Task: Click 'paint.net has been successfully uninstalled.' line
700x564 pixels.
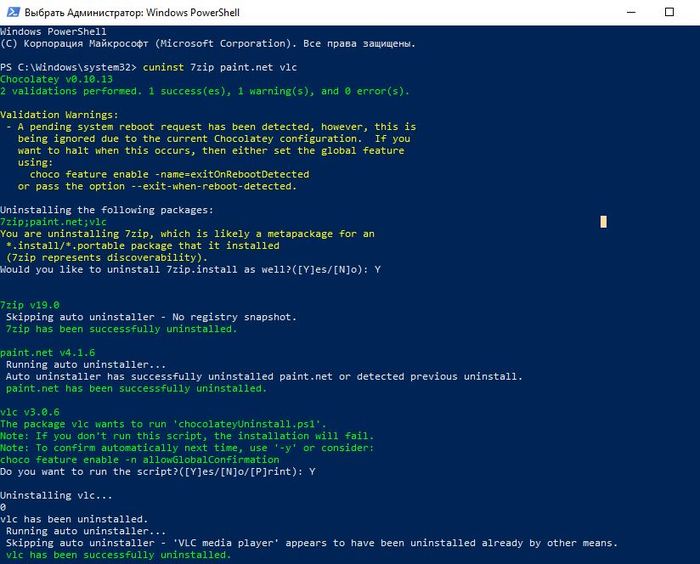Action: pyautogui.click(x=136, y=389)
